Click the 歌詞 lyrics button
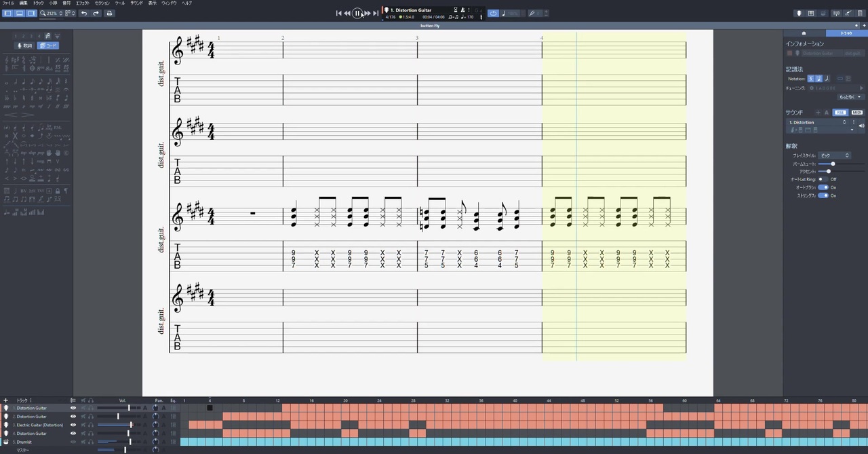 (25, 45)
